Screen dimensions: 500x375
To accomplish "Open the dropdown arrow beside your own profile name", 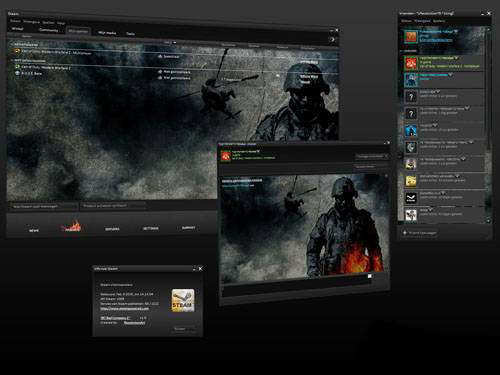I will (x=456, y=31).
